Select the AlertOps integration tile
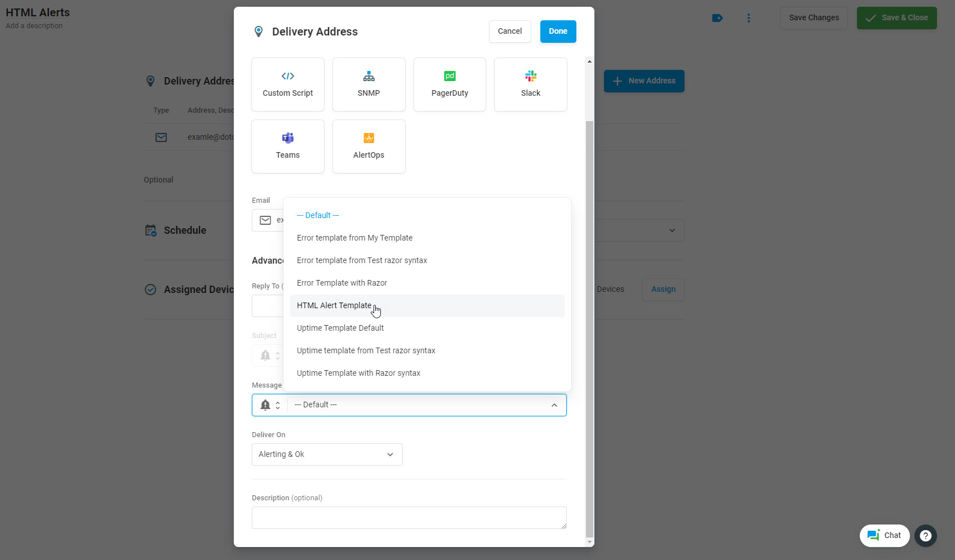Screen dimensions: 955x560 tap(368, 146)
